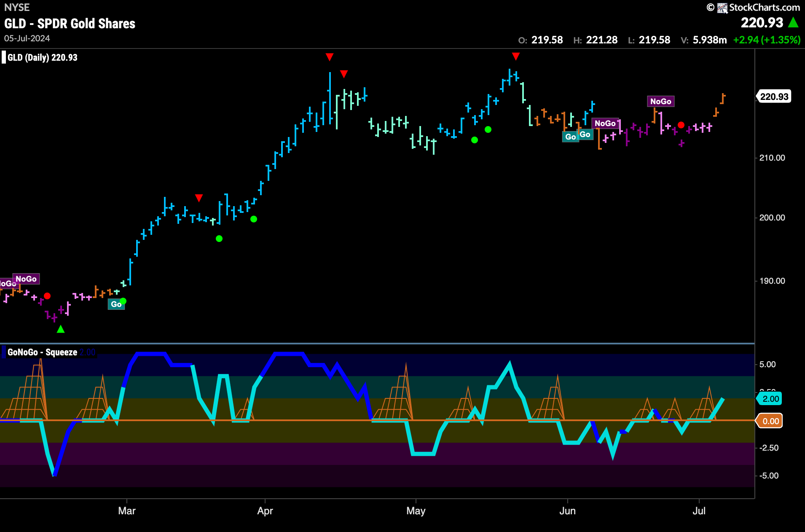The width and height of the screenshot is (805, 532).
Task: Click the Jun label on the time axis
Action: [x=567, y=511]
